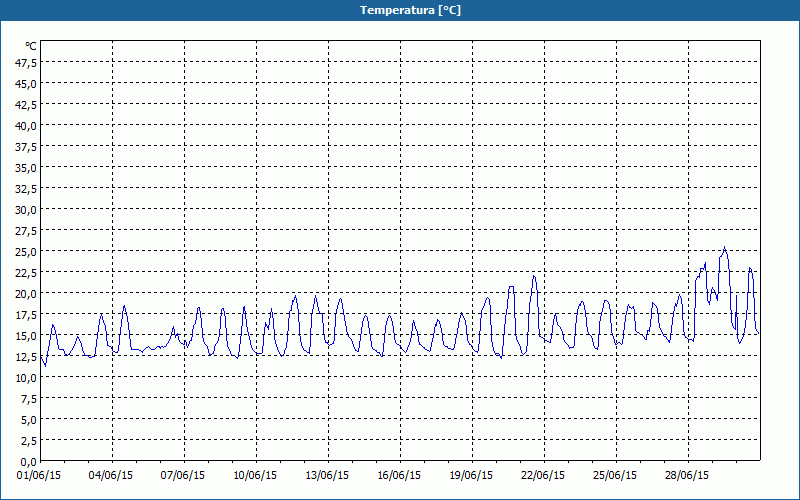Click the 10,0 y-axis label
Image resolution: width=800 pixels, height=500 pixels.
tap(26, 378)
